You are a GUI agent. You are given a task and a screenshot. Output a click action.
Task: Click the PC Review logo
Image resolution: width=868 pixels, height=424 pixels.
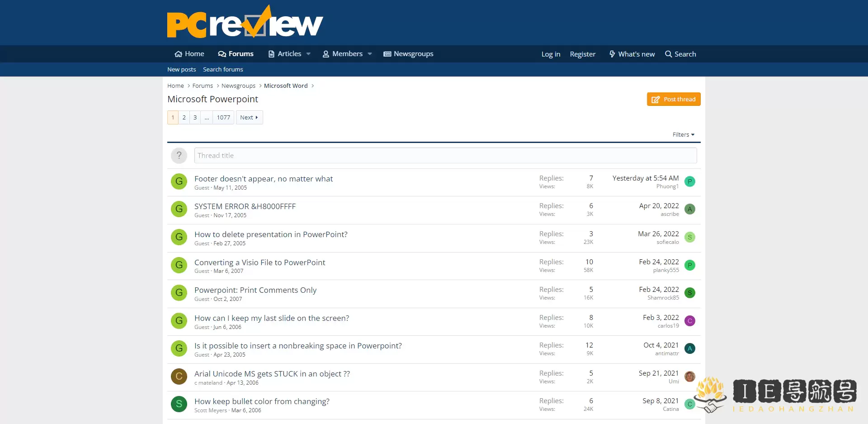pos(245,23)
